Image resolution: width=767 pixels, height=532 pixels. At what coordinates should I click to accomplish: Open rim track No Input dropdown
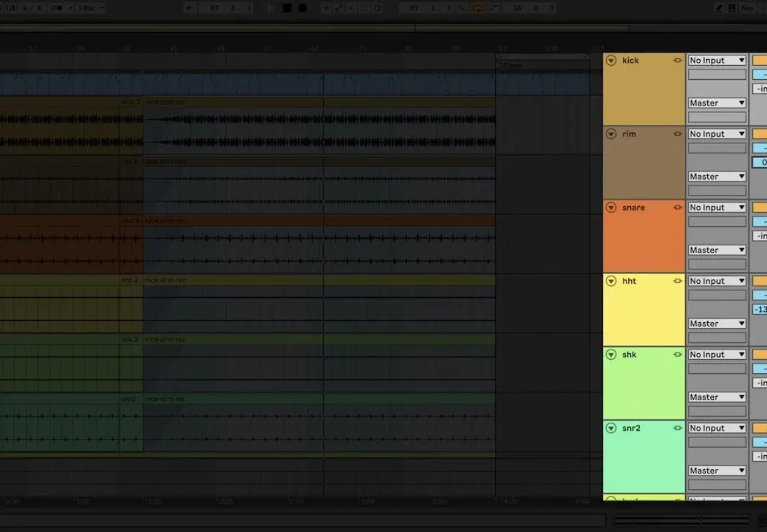click(x=717, y=134)
